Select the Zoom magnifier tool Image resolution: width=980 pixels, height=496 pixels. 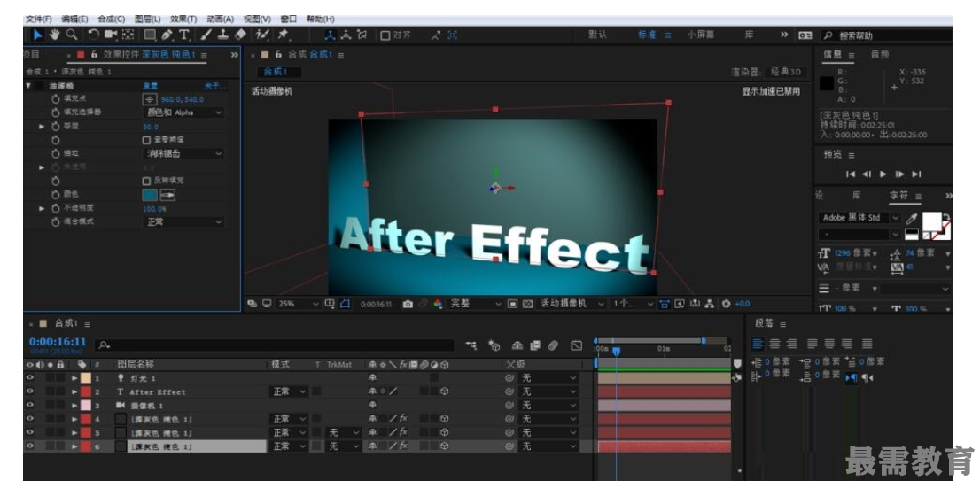click(72, 35)
